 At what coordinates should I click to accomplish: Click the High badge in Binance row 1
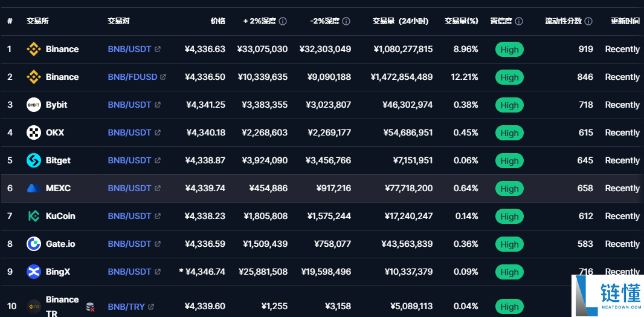point(509,50)
